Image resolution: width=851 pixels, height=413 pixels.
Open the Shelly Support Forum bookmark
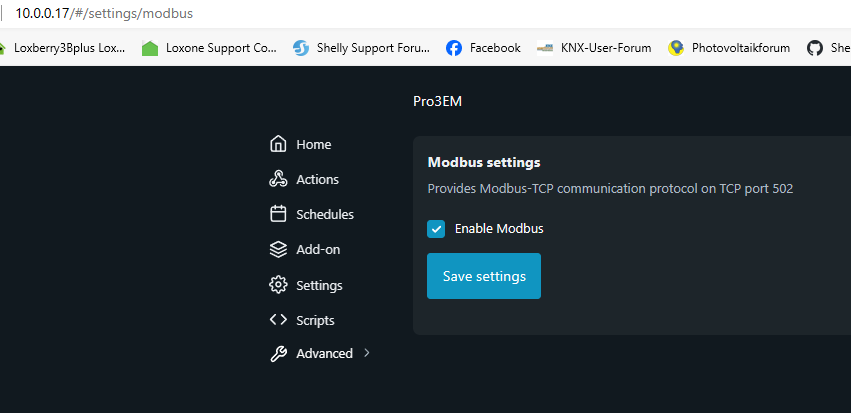coord(372,47)
